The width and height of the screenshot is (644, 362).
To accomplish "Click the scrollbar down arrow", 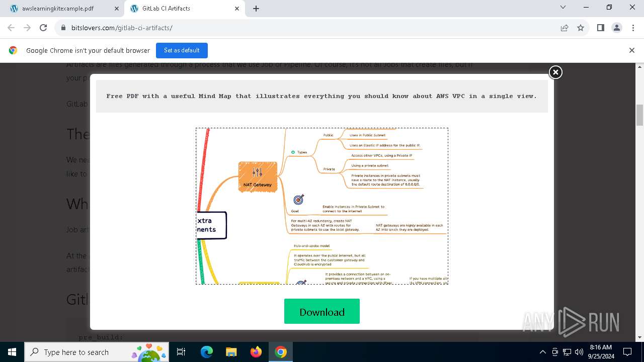I will tap(639, 337).
